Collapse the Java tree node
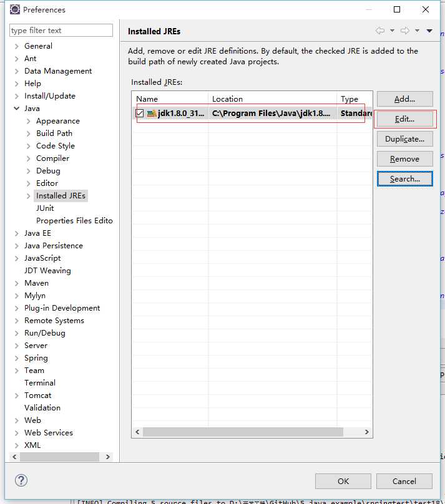 [17, 109]
